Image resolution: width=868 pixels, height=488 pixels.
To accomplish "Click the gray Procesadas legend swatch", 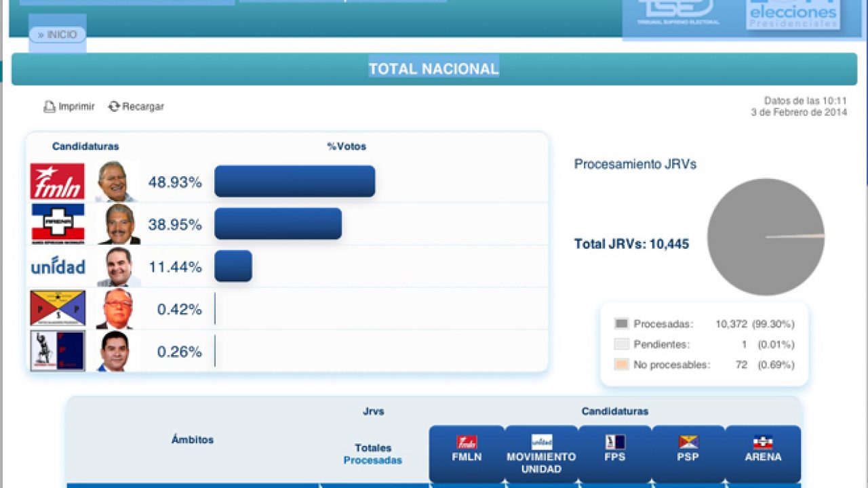I will point(621,324).
